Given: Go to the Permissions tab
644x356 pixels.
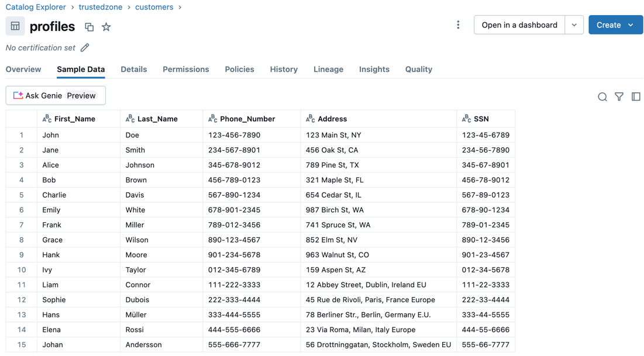Looking at the screenshot, I should pos(185,70).
